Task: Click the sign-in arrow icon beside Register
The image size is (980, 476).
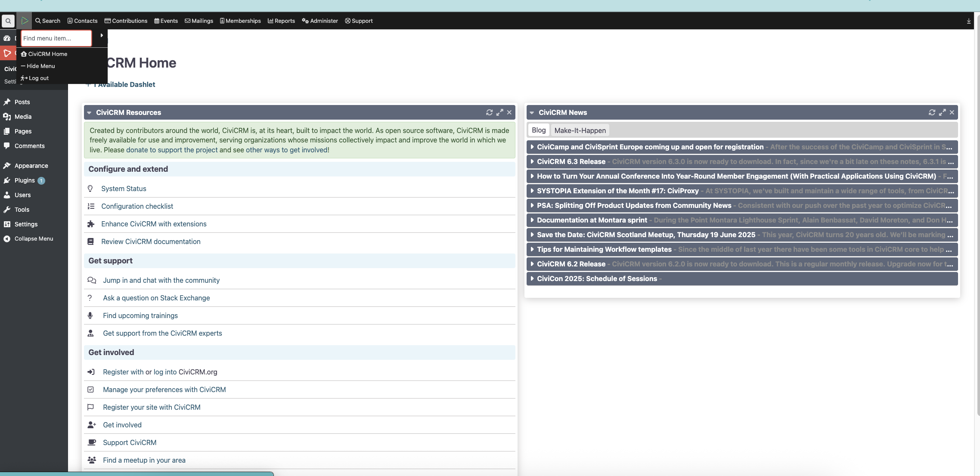Action: (x=91, y=372)
